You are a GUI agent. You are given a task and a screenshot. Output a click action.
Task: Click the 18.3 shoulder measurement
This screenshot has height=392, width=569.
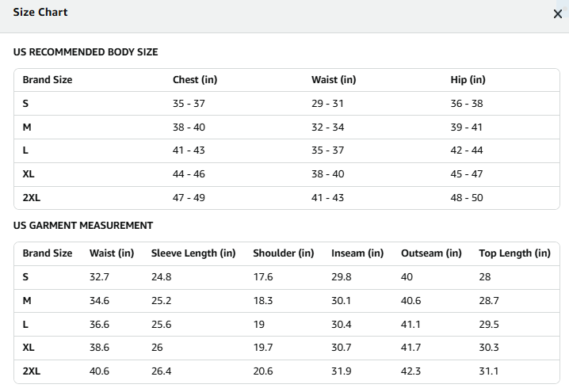tap(263, 301)
